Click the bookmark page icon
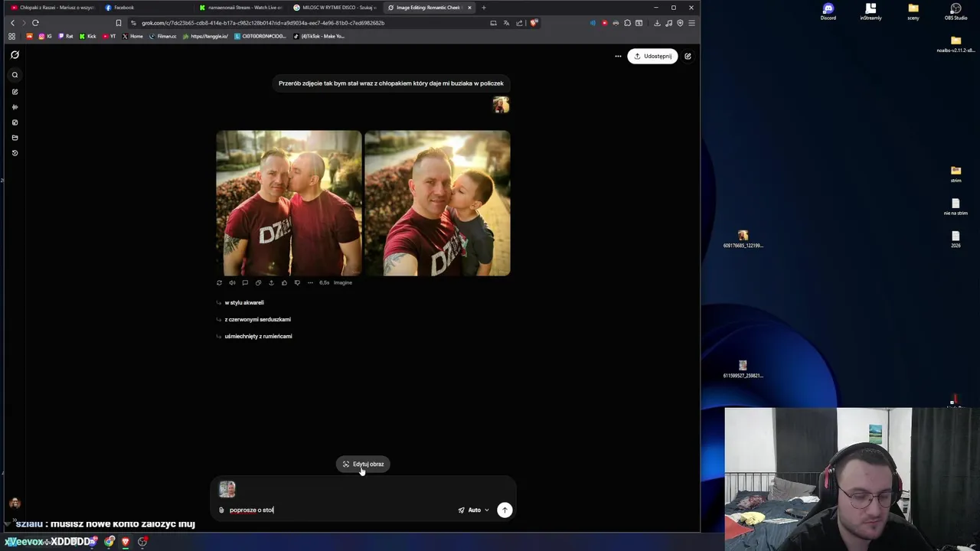This screenshot has width=980, height=551. 118,23
